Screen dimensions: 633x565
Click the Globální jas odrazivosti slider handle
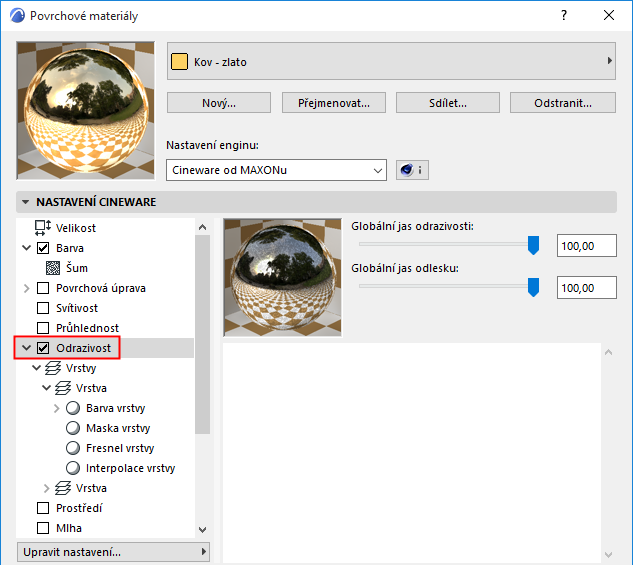click(x=533, y=245)
